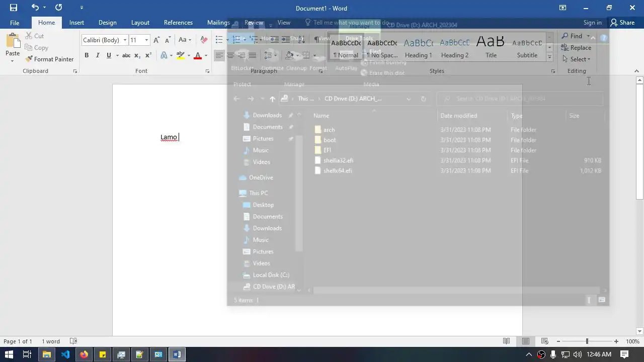This screenshot has width=644, height=362.
Task: Switch to the Mailings ribbon tab
Action: (218, 23)
